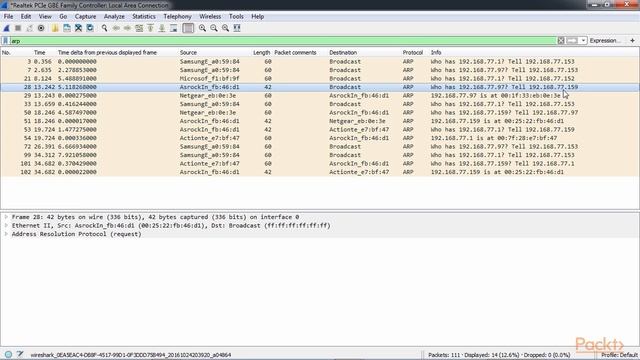This screenshot has width=640, height=360.
Task: Open the filter history dropdown arrow
Action: tap(583, 40)
